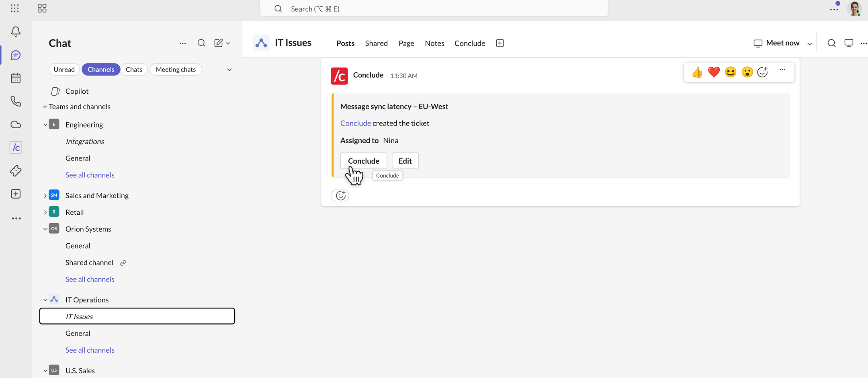The image size is (868, 378).
Task: Collapse Teams and channels section
Action: pos(45,107)
